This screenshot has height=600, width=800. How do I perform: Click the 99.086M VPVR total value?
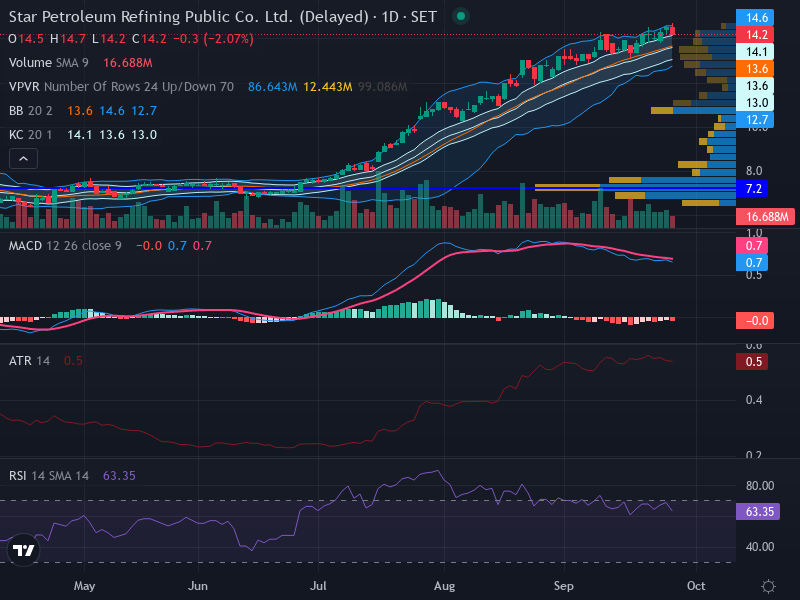[383, 87]
